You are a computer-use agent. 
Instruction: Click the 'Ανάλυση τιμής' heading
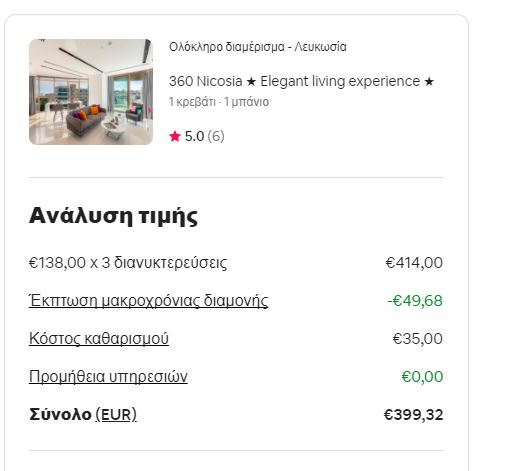[113, 217]
